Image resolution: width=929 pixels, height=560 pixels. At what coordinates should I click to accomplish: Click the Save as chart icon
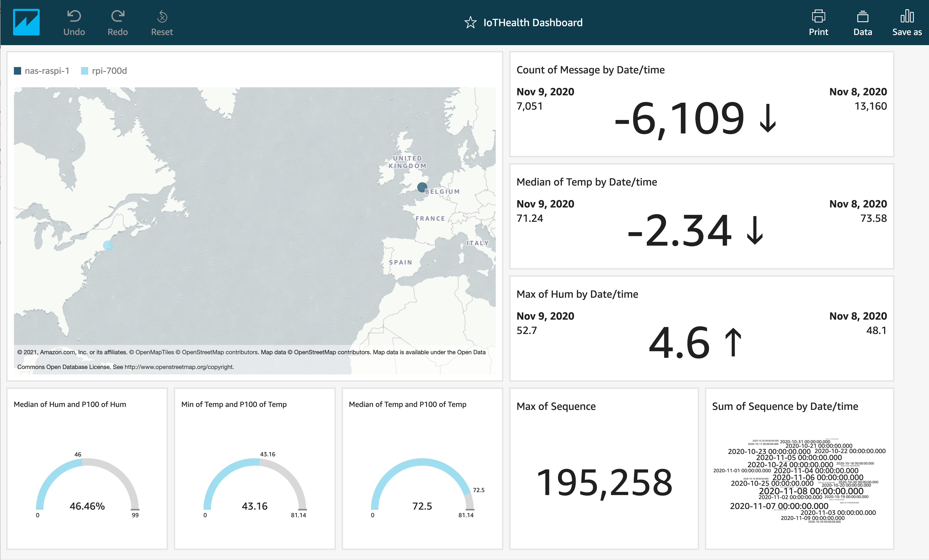[907, 16]
